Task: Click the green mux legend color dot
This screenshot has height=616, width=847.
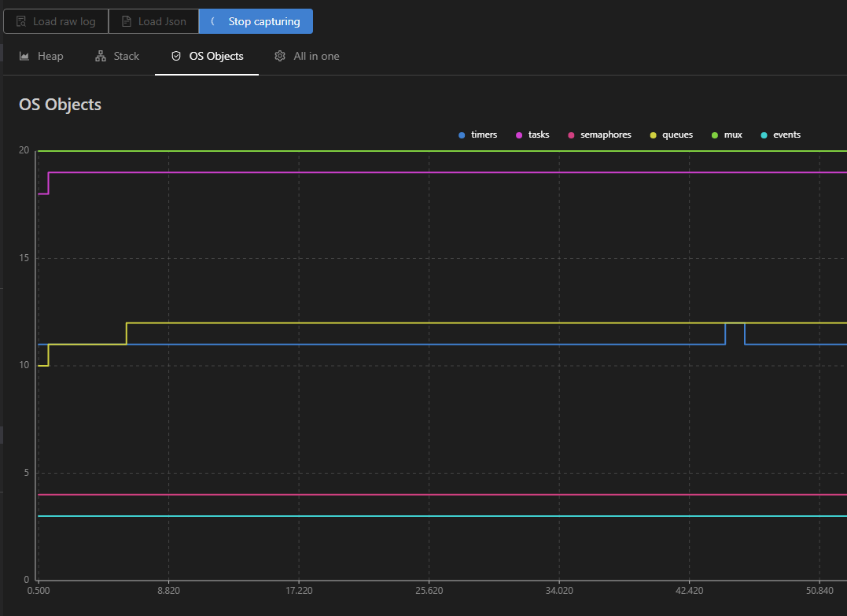Action: [x=715, y=135]
